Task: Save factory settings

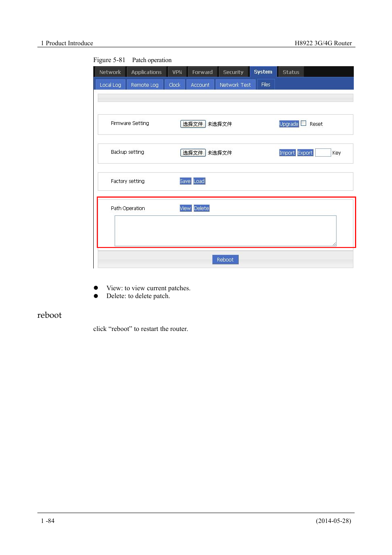Action: click(185, 181)
